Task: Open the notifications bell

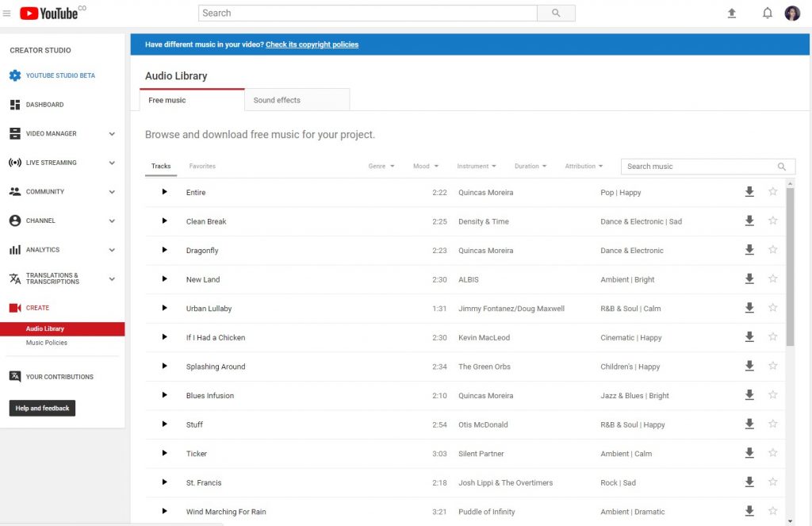Action: tap(767, 13)
